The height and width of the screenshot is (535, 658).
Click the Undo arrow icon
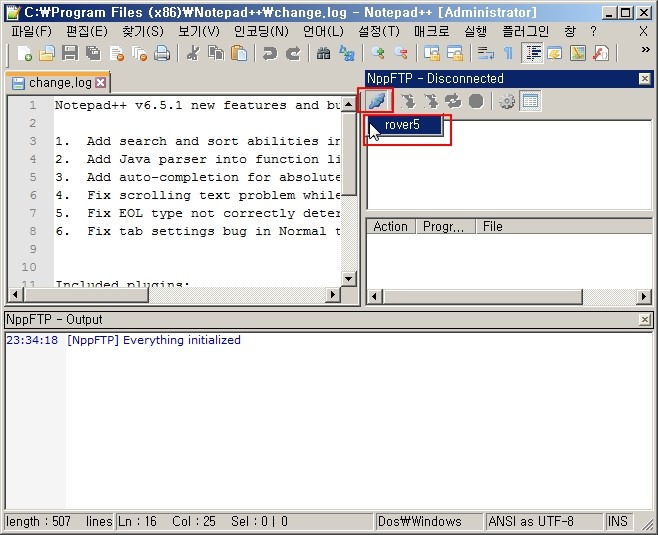269,53
